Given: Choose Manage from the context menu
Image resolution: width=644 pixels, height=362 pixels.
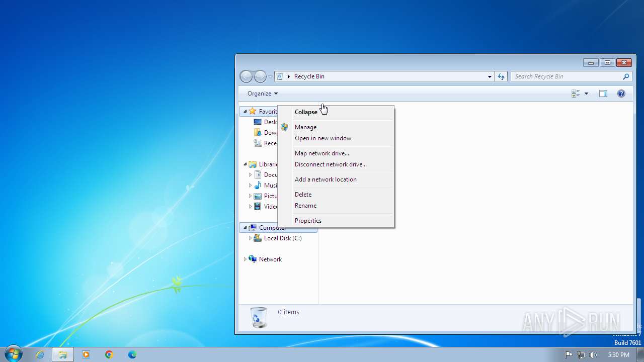Looking at the screenshot, I should [336, 127].
